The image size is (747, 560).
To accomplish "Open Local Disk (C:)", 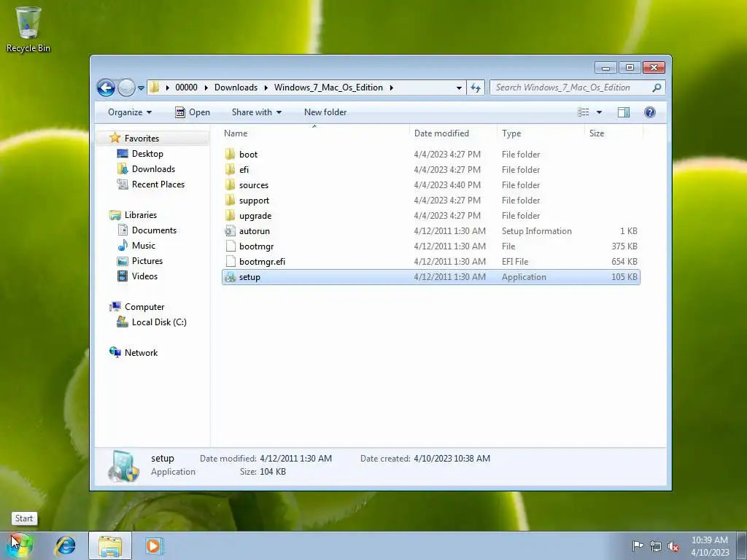I will [159, 322].
